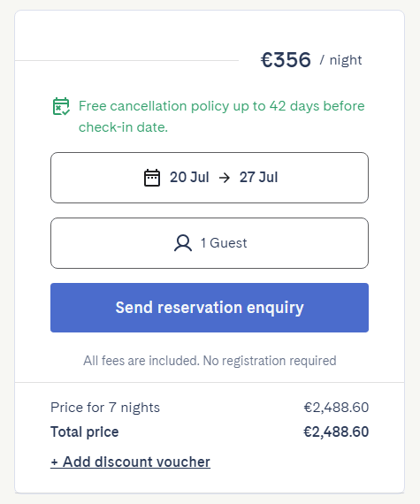Select the 27 Jul check-out date

point(258,177)
